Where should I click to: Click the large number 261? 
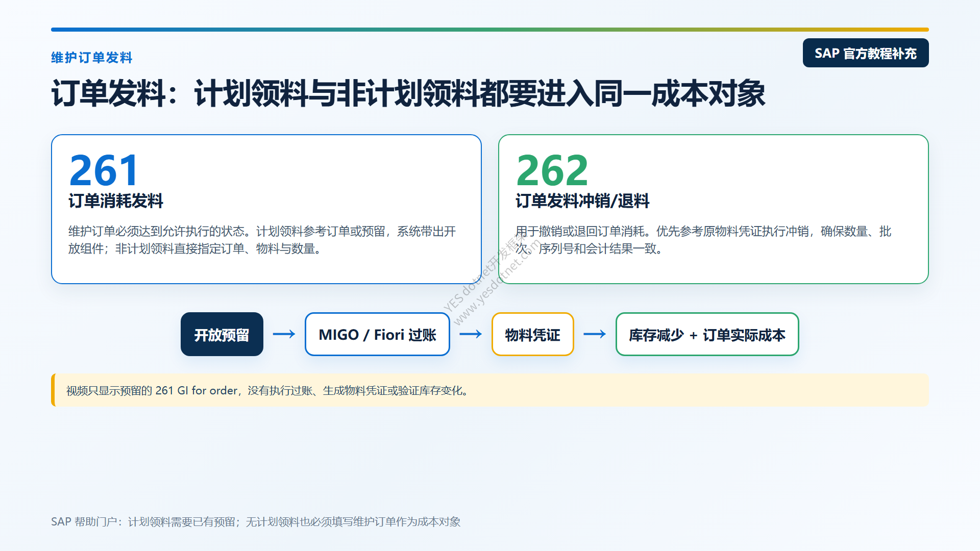pyautogui.click(x=104, y=170)
